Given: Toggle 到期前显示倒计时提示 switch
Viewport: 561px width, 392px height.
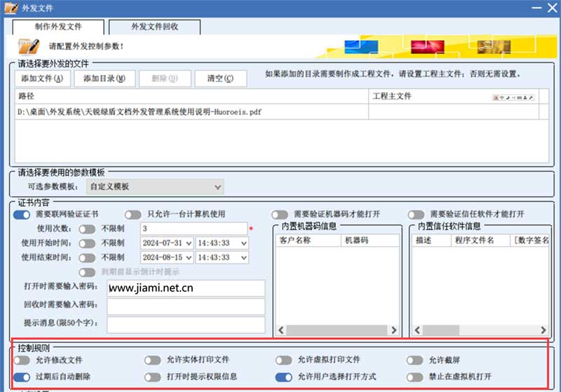Looking at the screenshot, I should tap(87, 272).
